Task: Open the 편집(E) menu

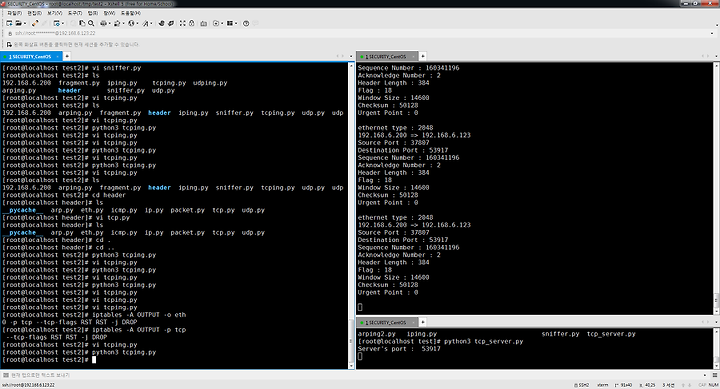Action: point(34,13)
